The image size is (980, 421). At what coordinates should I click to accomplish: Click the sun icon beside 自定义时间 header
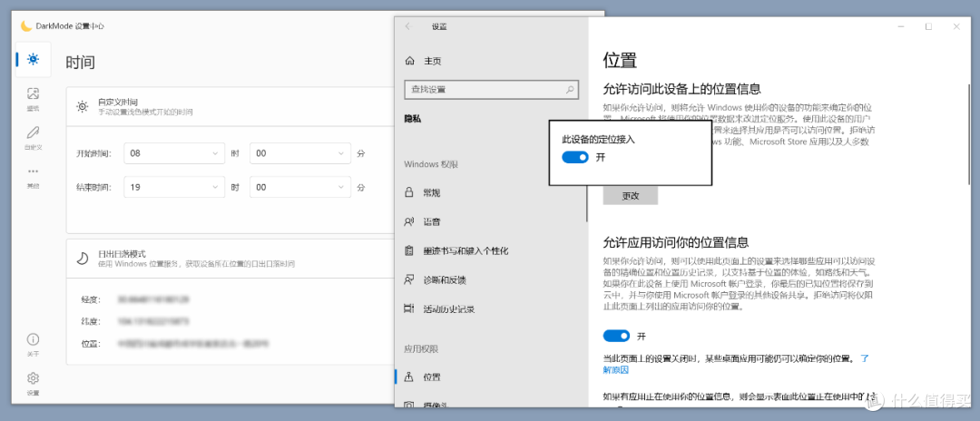click(83, 106)
